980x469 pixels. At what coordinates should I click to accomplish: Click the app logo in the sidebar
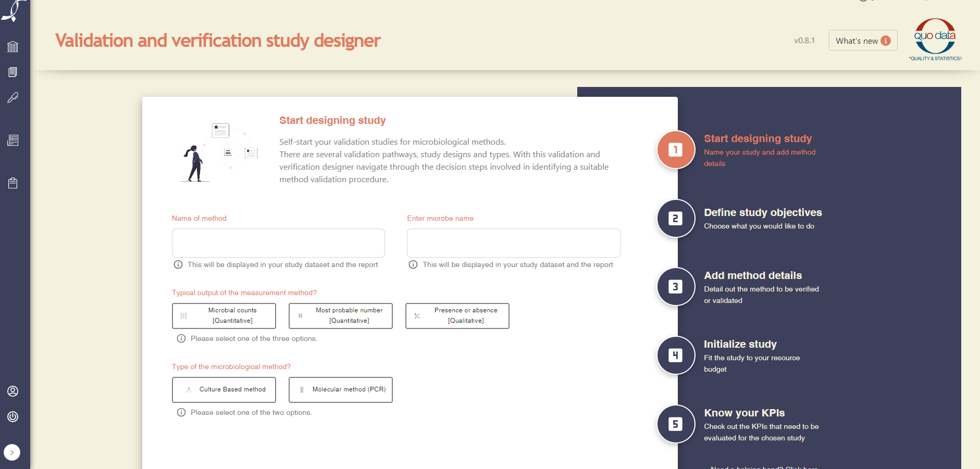13,10
